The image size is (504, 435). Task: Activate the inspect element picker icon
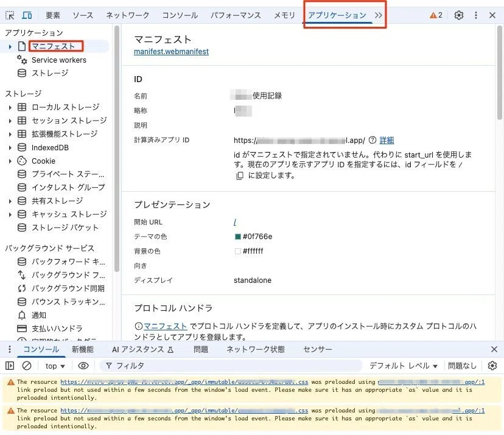pyautogui.click(x=10, y=15)
